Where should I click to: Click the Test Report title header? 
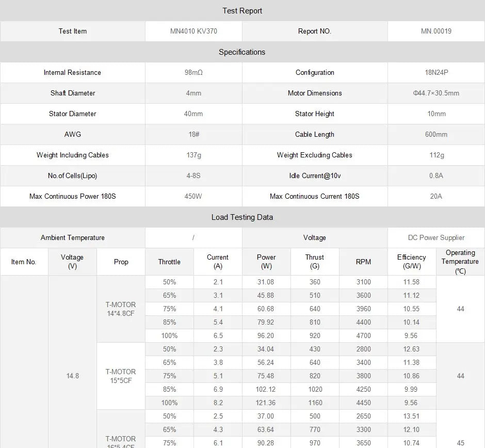click(x=242, y=11)
